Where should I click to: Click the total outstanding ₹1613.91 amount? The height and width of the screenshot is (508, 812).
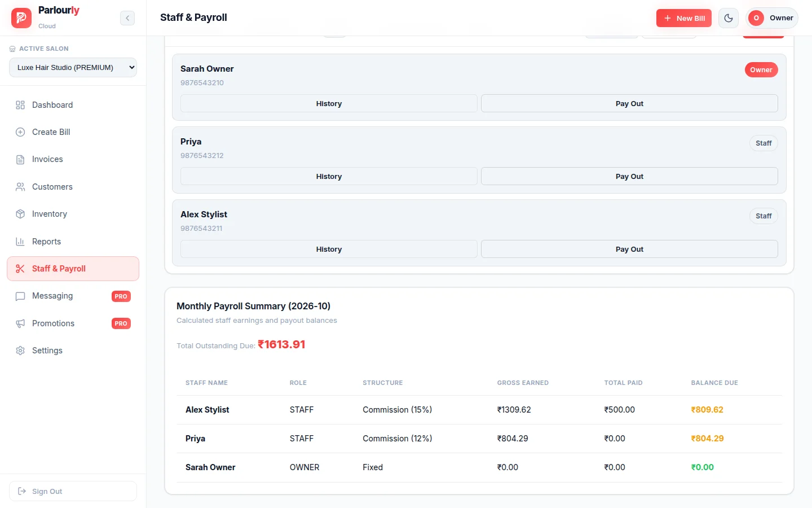pos(281,344)
